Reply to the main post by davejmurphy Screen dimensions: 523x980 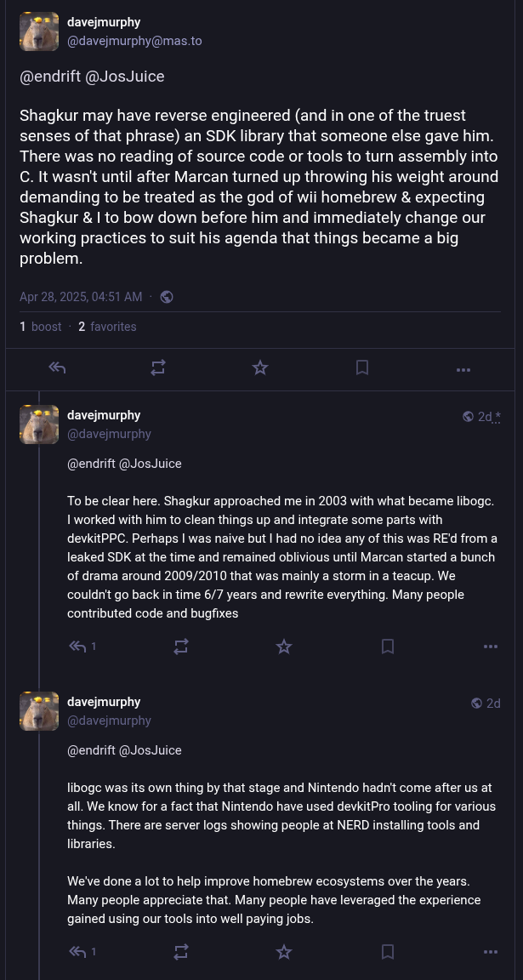(57, 367)
